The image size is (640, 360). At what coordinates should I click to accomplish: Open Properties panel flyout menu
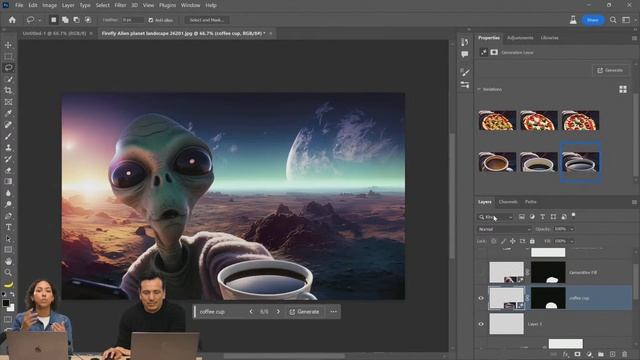coord(634,38)
